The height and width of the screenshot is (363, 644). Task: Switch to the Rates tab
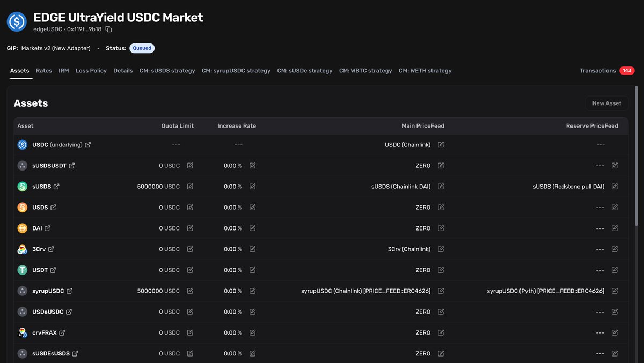(x=44, y=71)
